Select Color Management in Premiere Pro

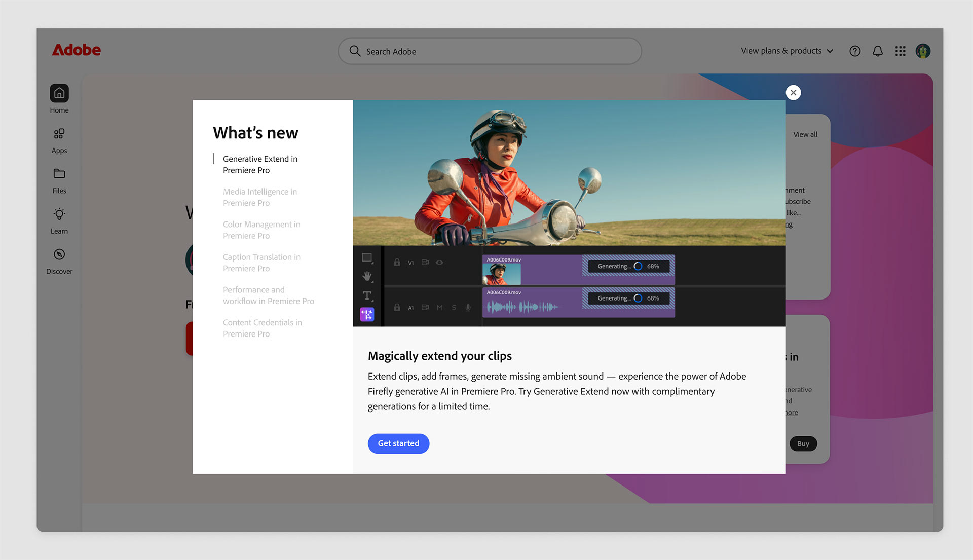[x=261, y=230]
